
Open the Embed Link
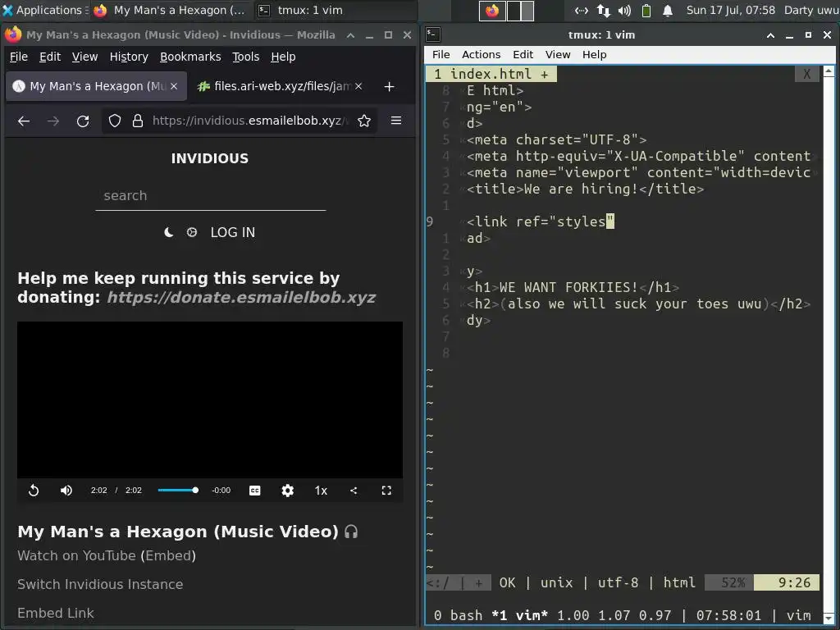click(x=56, y=613)
